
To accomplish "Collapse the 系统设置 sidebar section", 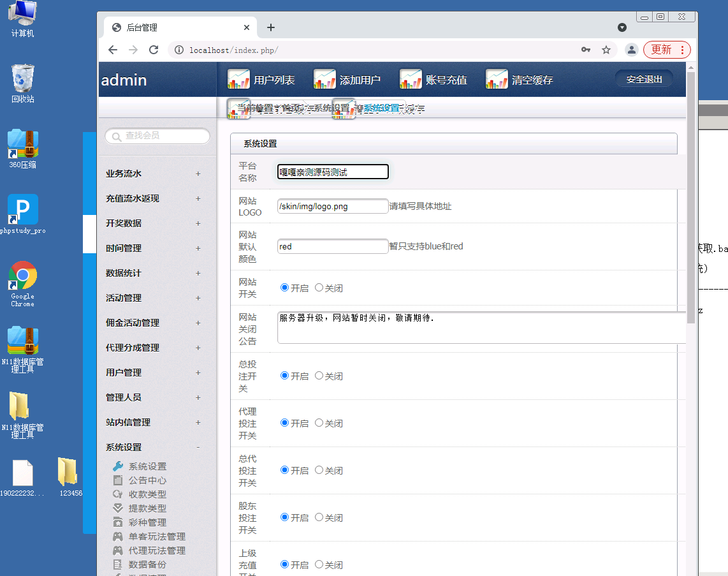I will coord(198,447).
